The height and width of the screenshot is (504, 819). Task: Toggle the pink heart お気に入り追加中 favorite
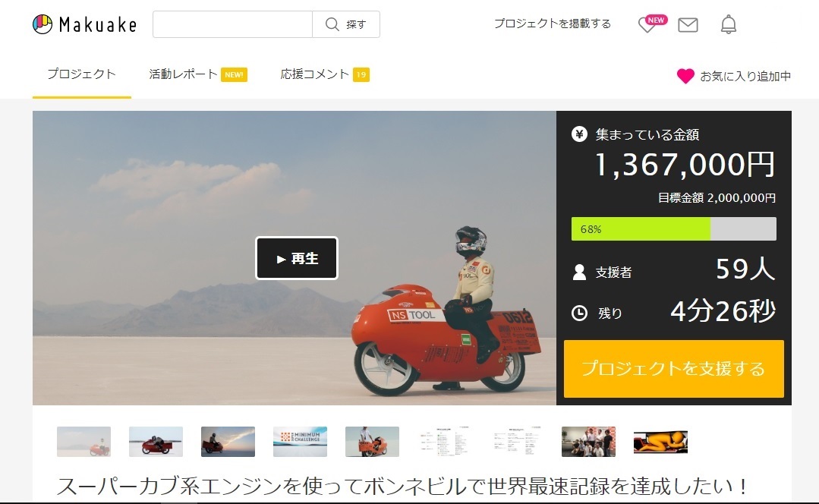[x=685, y=76]
